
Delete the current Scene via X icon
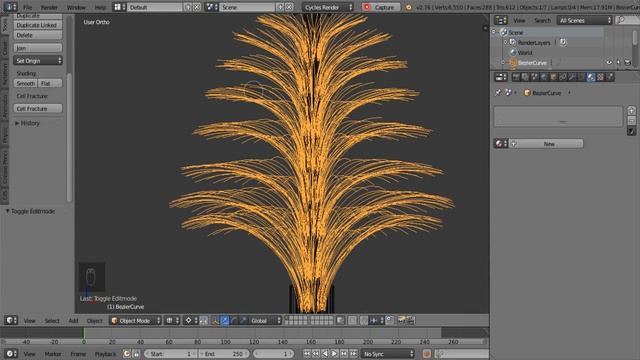[289, 7]
